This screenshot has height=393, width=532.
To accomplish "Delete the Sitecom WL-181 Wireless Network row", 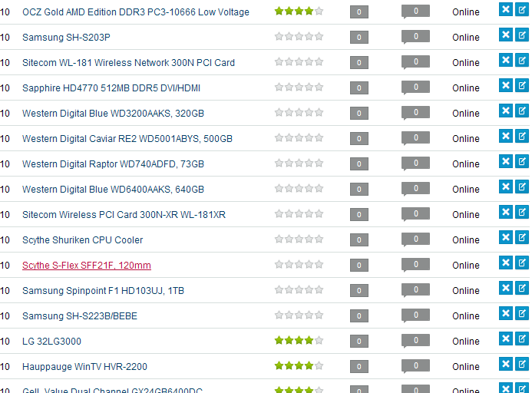I will tap(506, 60).
